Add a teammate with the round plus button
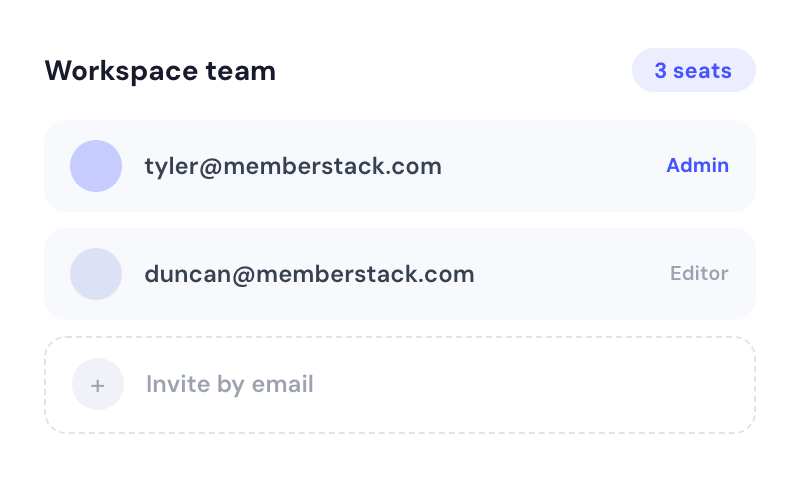Screen dimensions: 800x480 tap(97, 384)
